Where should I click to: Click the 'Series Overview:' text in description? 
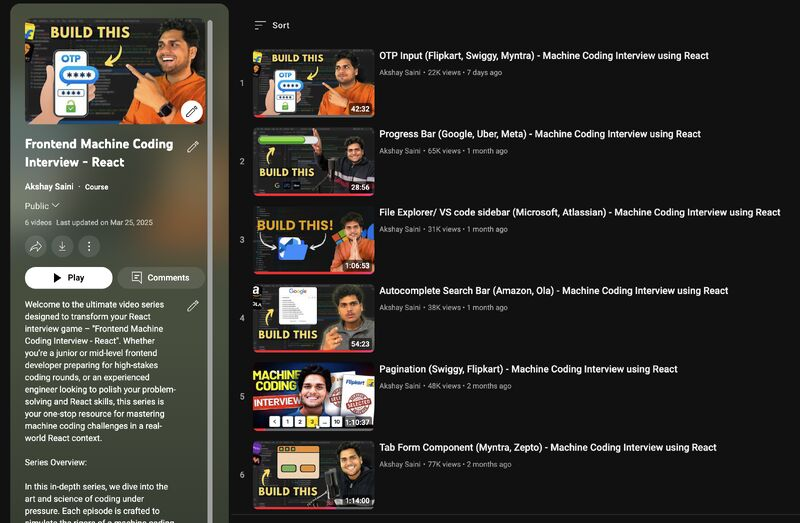(x=56, y=462)
